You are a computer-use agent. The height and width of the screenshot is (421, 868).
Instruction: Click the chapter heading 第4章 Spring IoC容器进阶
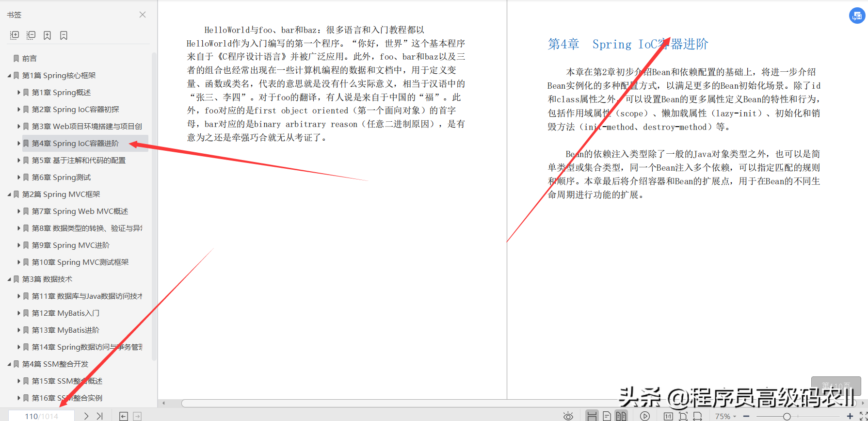628,44
